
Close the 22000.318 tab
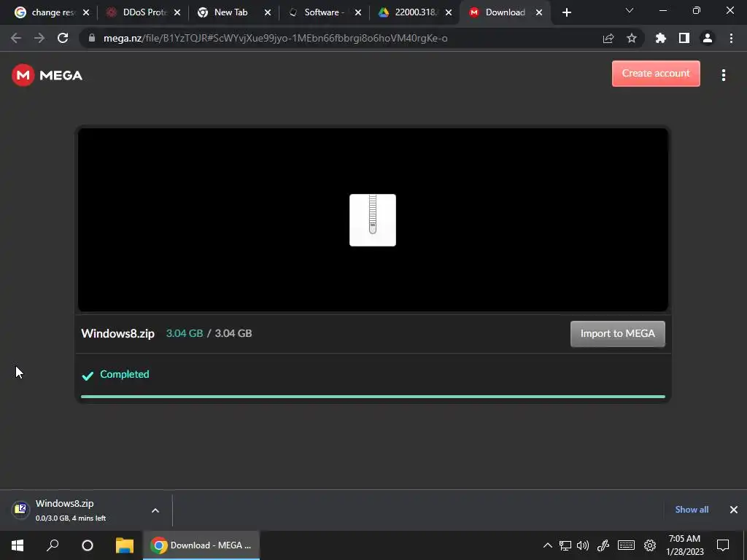point(449,12)
